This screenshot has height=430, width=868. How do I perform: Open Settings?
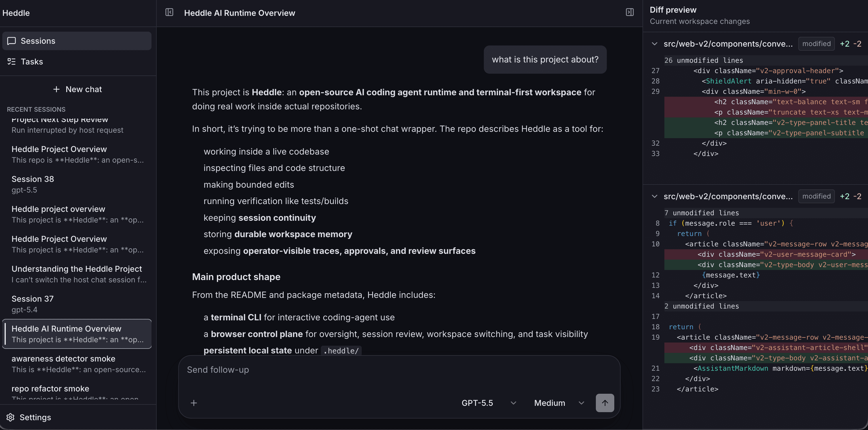pos(29,417)
